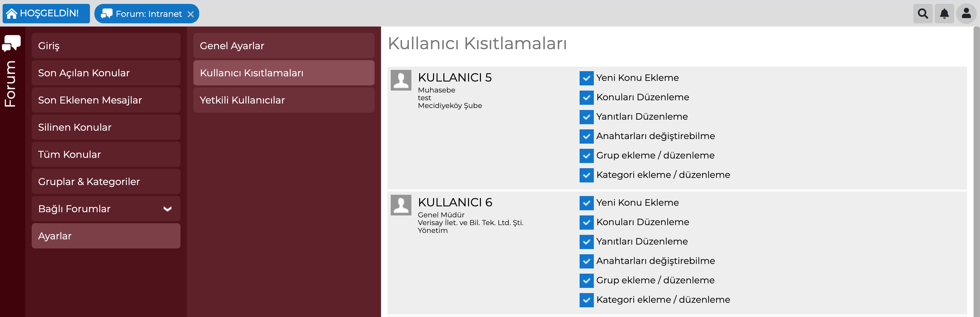
Task: Open Gruplar & Kategoriler
Action: tap(106, 181)
